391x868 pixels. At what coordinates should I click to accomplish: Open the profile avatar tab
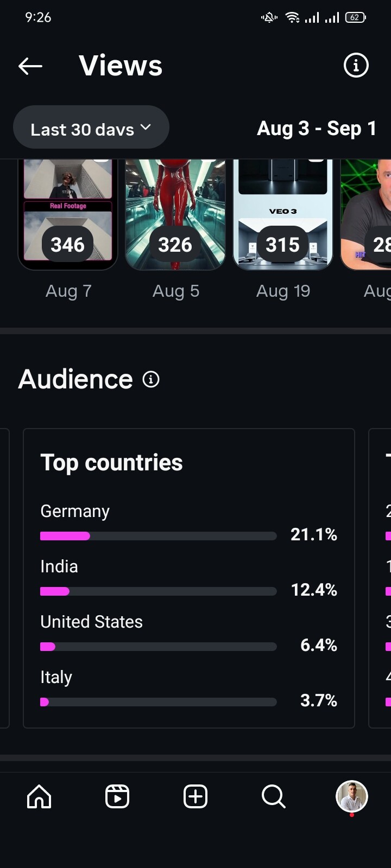(x=352, y=796)
